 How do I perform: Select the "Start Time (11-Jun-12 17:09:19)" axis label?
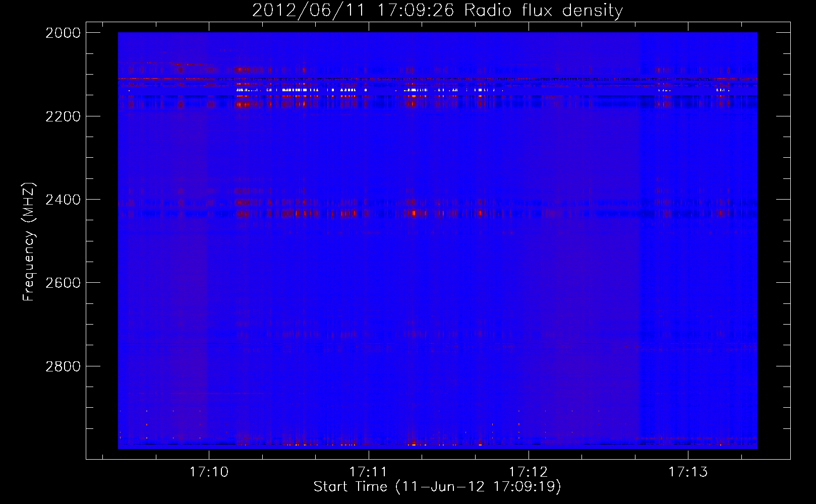tap(437, 487)
